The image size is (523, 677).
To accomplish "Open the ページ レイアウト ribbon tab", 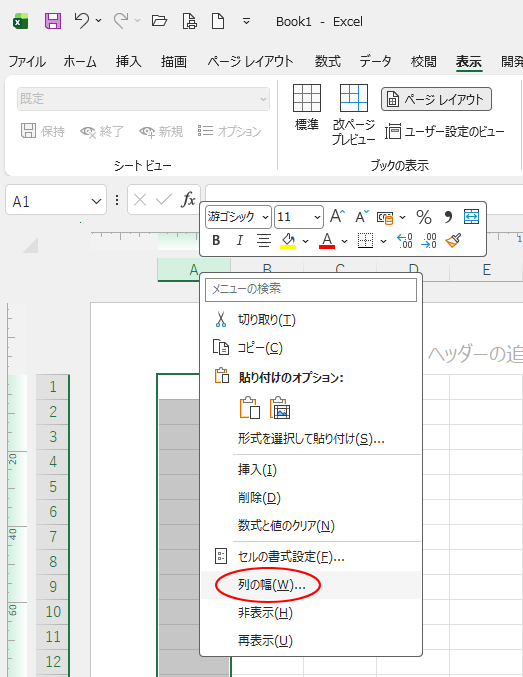I will click(250, 61).
